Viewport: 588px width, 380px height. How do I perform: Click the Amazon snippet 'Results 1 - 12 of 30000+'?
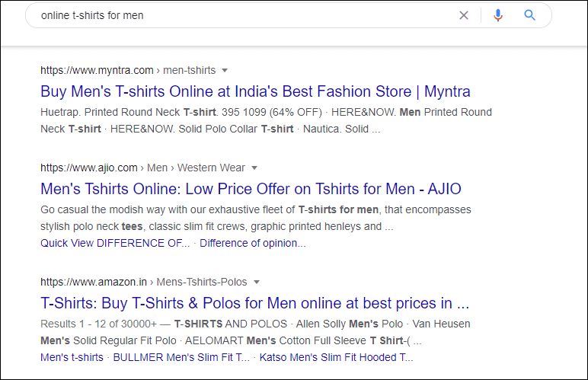coord(255,333)
